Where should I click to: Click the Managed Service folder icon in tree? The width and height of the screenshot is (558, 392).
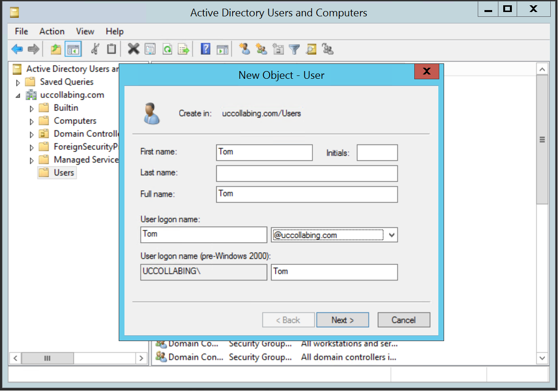pyautogui.click(x=44, y=159)
